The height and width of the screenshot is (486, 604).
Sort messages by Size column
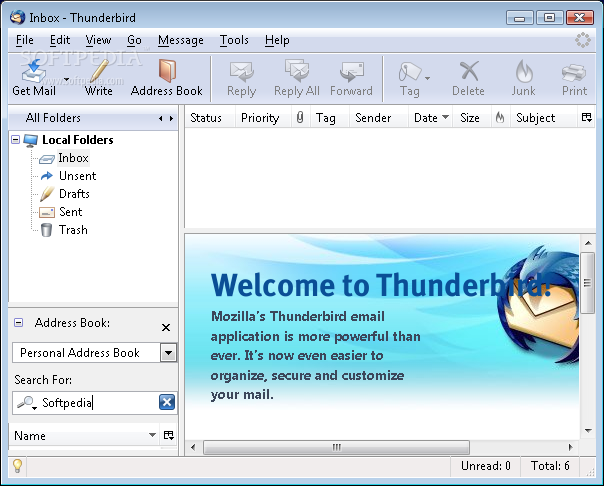pos(473,118)
